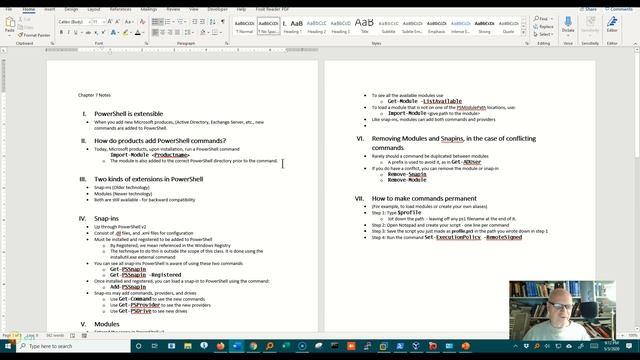Click Find in the Editing group

[x=541, y=19]
